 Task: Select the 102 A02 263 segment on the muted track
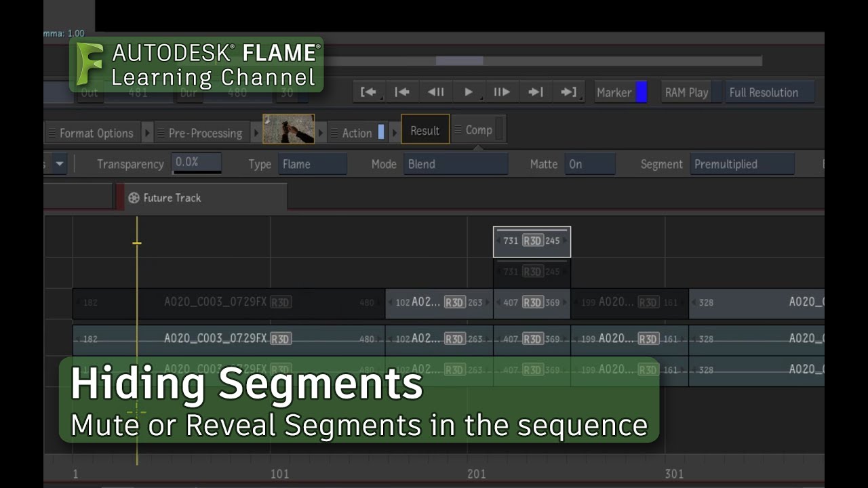(439, 303)
